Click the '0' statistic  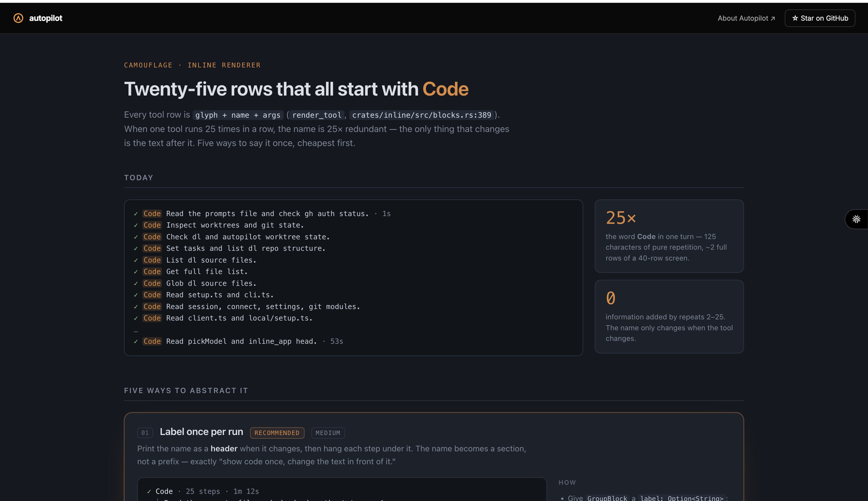[611, 298]
